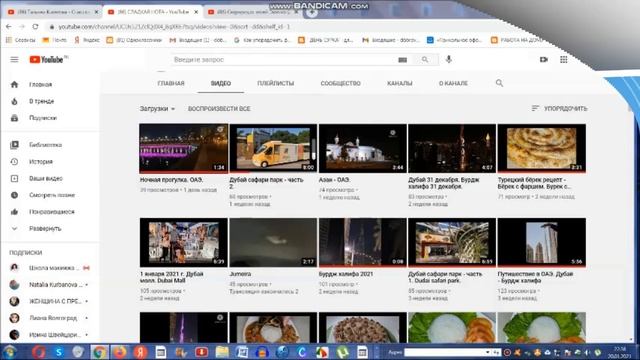
Task: Open the Бурдж халифа 2021 thumbnail
Action: click(363, 242)
